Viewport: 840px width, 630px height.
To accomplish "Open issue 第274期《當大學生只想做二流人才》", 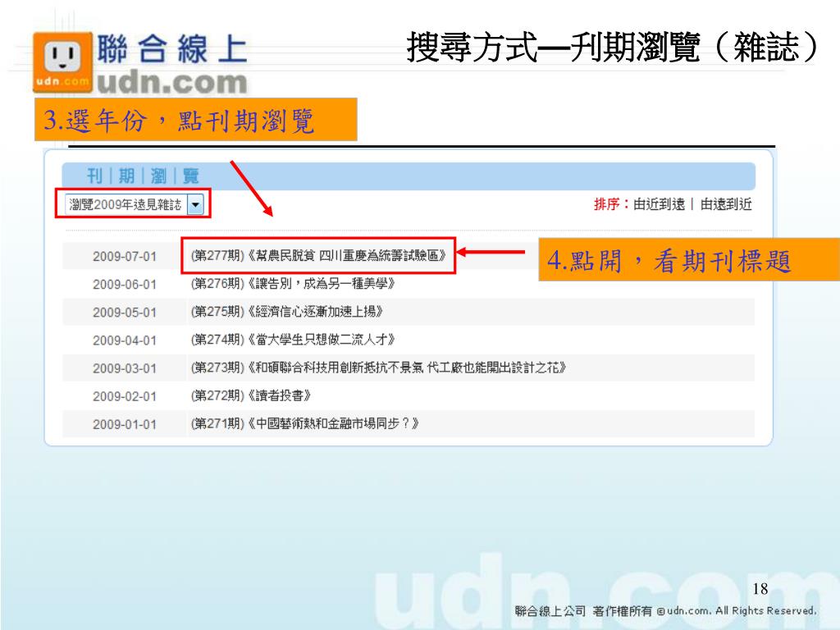I will [x=293, y=339].
